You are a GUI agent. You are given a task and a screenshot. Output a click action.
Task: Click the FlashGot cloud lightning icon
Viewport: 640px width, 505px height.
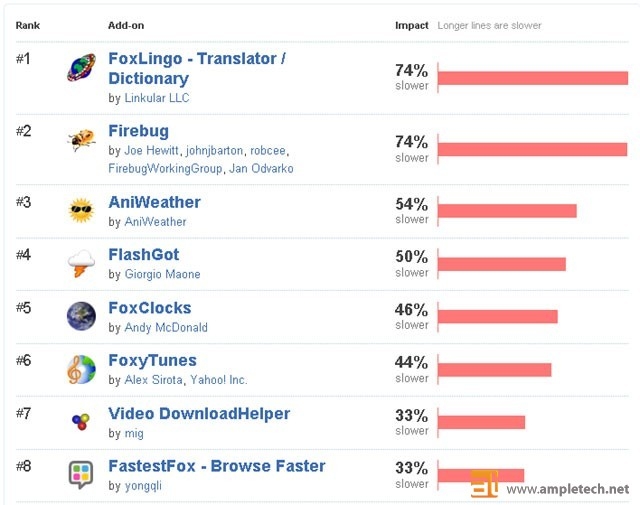(x=81, y=263)
